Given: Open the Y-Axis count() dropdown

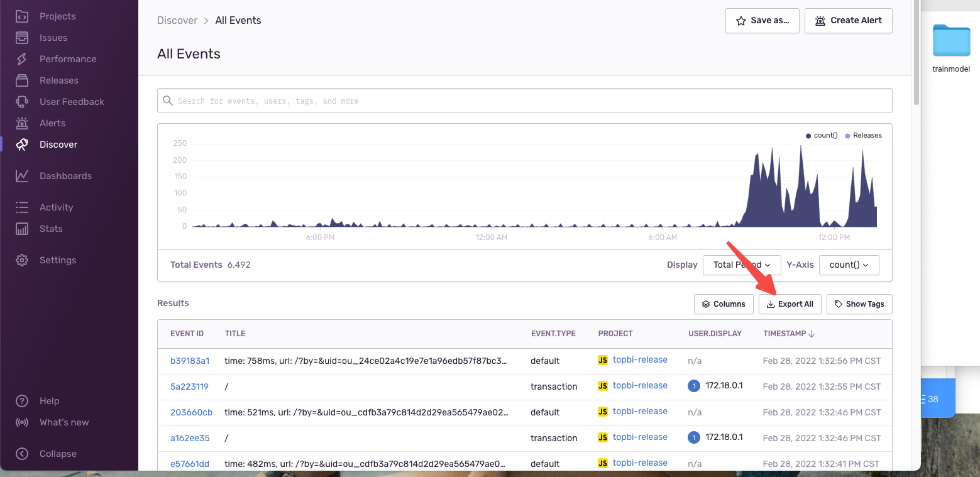Looking at the screenshot, I should 849,265.
